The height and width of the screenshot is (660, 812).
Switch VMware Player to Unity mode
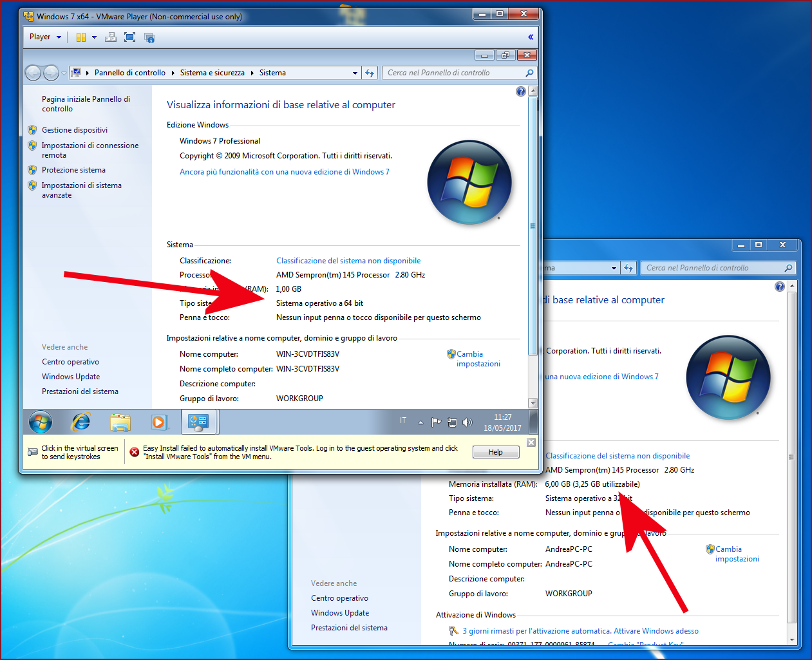pos(149,38)
